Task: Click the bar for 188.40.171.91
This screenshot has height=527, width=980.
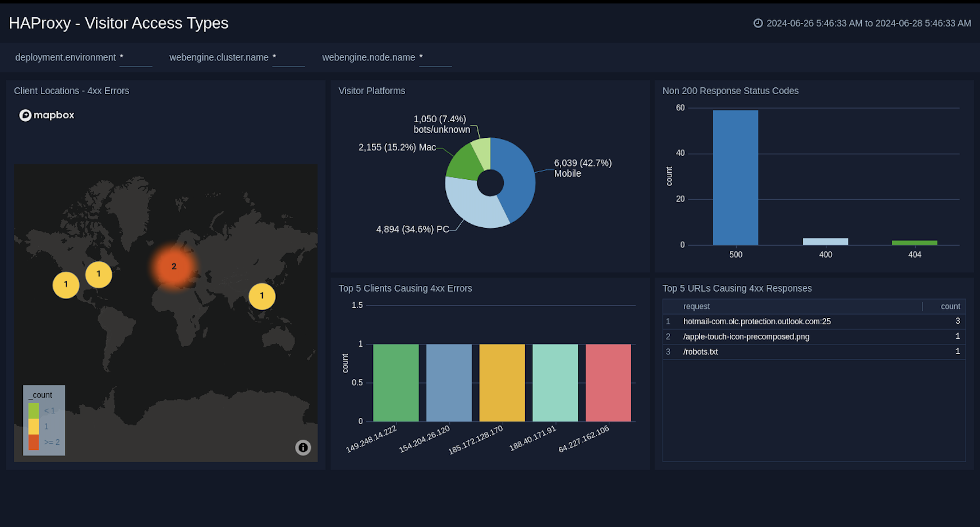Action: [555, 383]
